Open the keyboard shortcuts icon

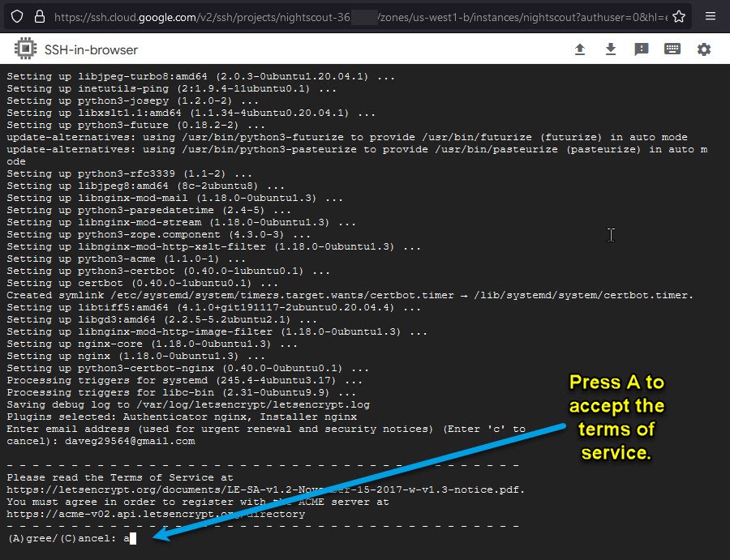coord(672,49)
